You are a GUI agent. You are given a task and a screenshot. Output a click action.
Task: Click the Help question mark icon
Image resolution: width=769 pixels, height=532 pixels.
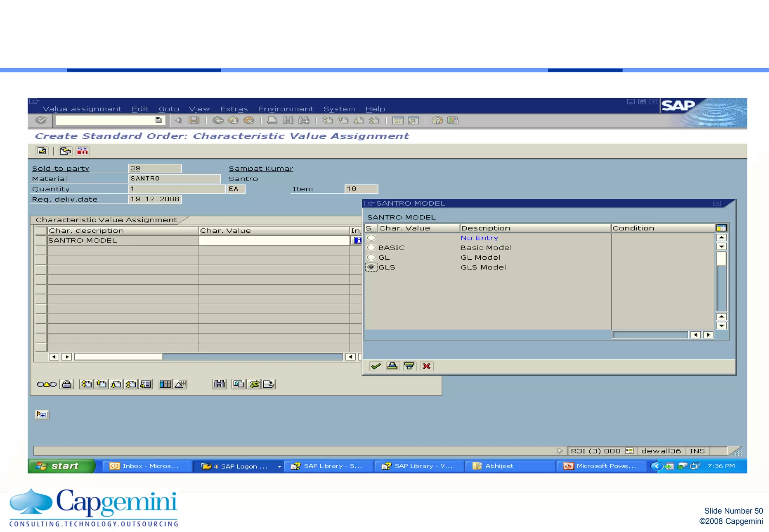[437, 120]
